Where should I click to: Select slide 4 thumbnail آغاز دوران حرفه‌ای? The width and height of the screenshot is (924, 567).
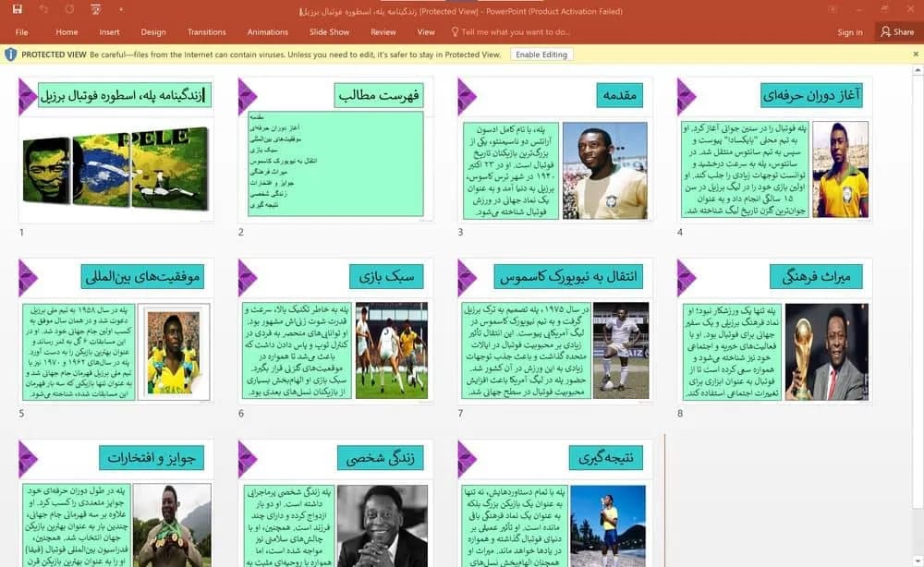[x=775, y=150]
